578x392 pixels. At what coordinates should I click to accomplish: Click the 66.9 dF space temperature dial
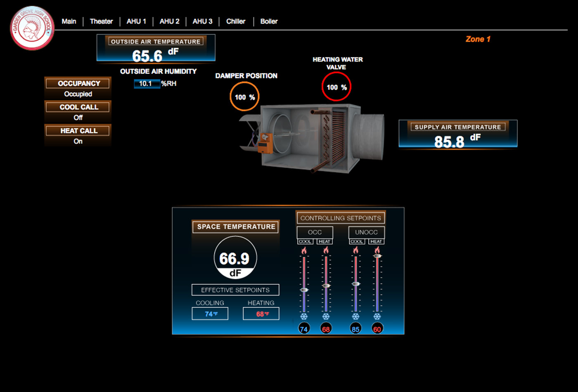(235, 258)
